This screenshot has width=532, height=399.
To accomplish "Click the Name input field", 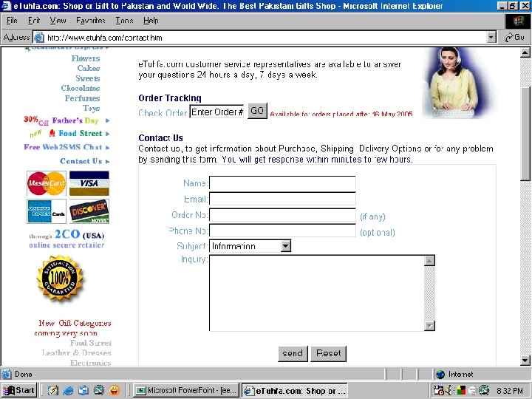I will (x=282, y=183).
